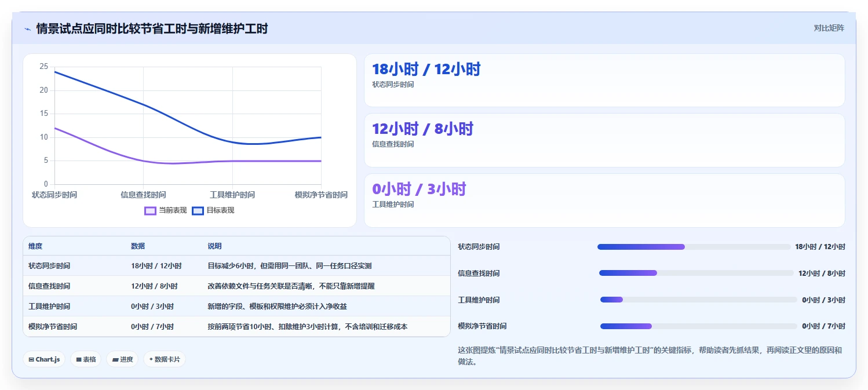Click the blue 目标表现 line in the chart

click(x=143, y=104)
